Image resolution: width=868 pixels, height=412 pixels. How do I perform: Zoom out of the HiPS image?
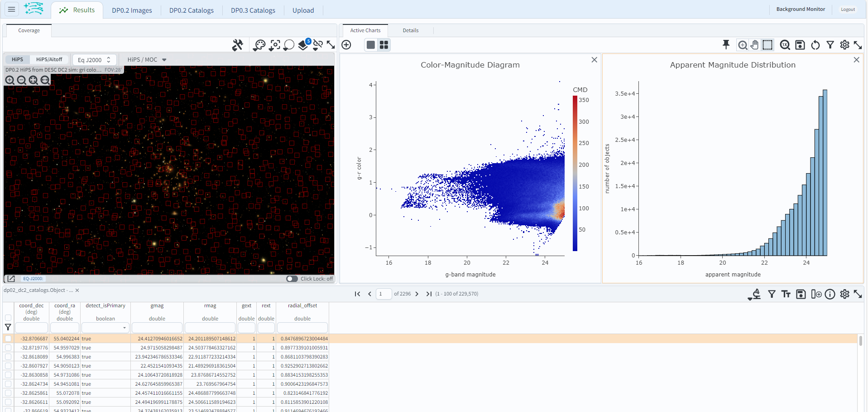tap(21, 80)
